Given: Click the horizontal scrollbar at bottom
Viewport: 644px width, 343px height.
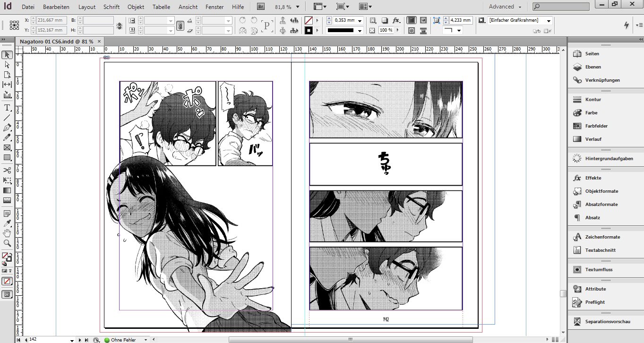Looking at the screenshot, I should pos(351,340).
